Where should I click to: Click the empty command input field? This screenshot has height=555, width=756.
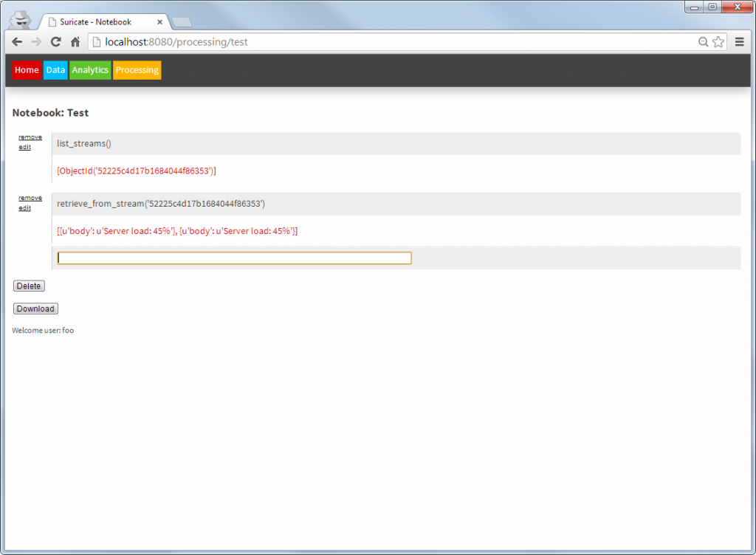coord(234,258)
